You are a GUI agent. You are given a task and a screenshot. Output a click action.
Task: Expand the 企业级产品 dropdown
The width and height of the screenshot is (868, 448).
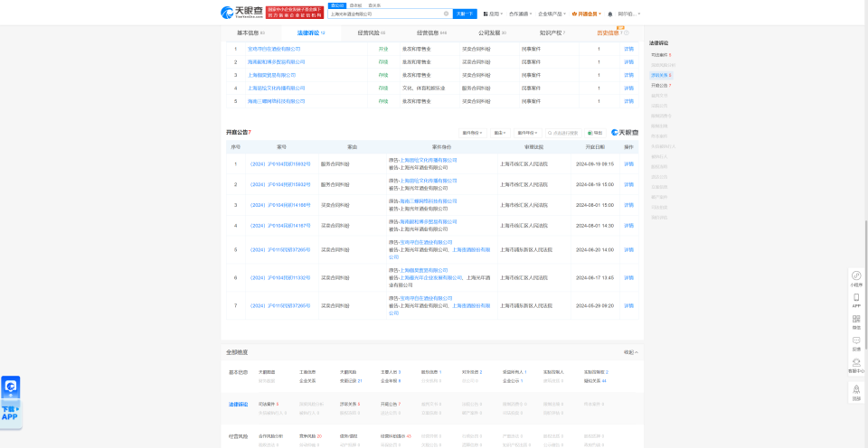click(x=552, y=14)
